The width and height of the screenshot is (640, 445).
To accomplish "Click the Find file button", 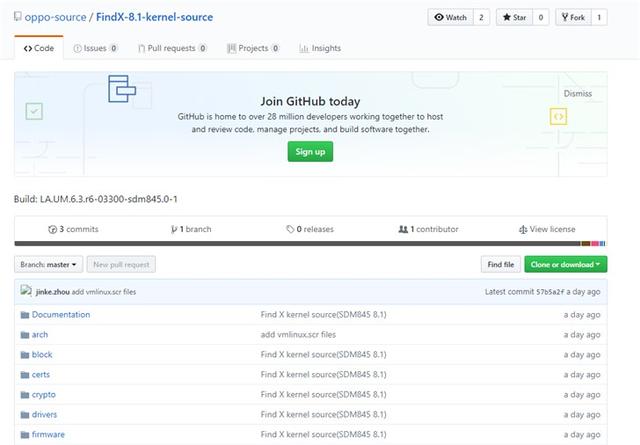I will (x=501, y=264).
